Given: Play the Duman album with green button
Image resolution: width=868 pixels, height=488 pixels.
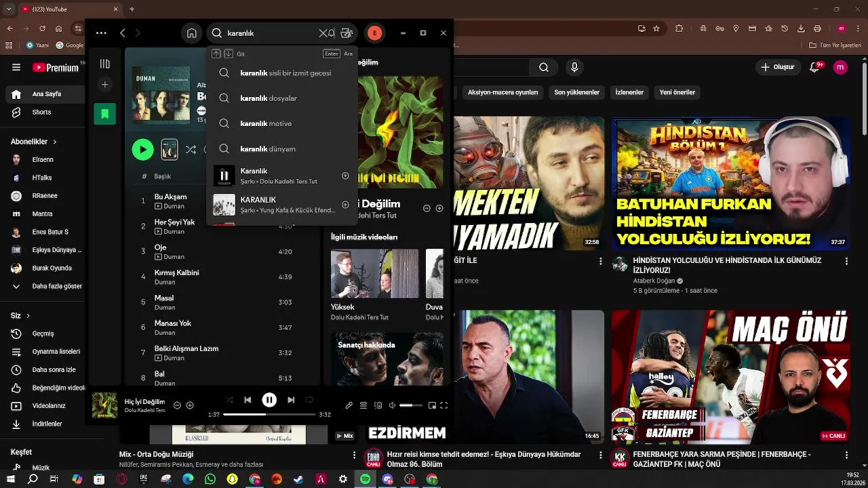Looking at the screenshot, I should 142,149.
